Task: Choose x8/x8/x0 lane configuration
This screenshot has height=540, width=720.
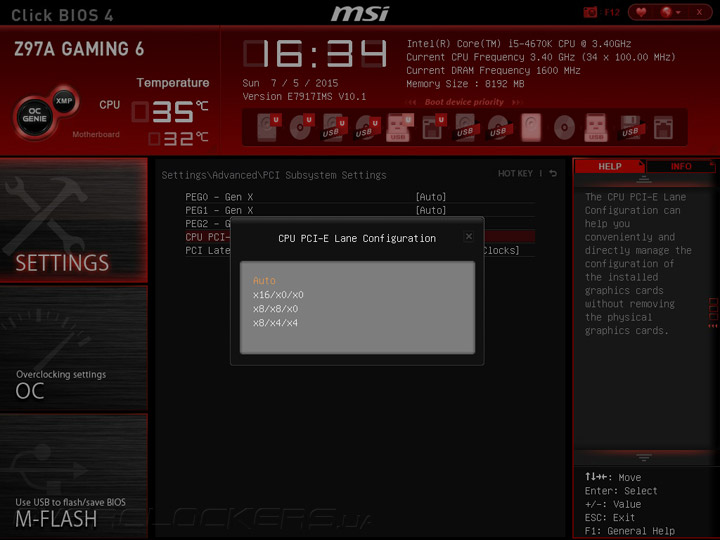Action: click(275, 309)
